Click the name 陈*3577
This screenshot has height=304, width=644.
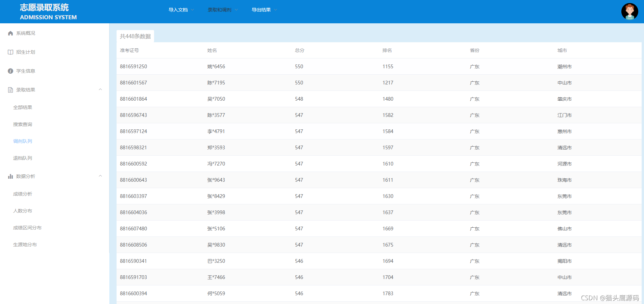216,115
